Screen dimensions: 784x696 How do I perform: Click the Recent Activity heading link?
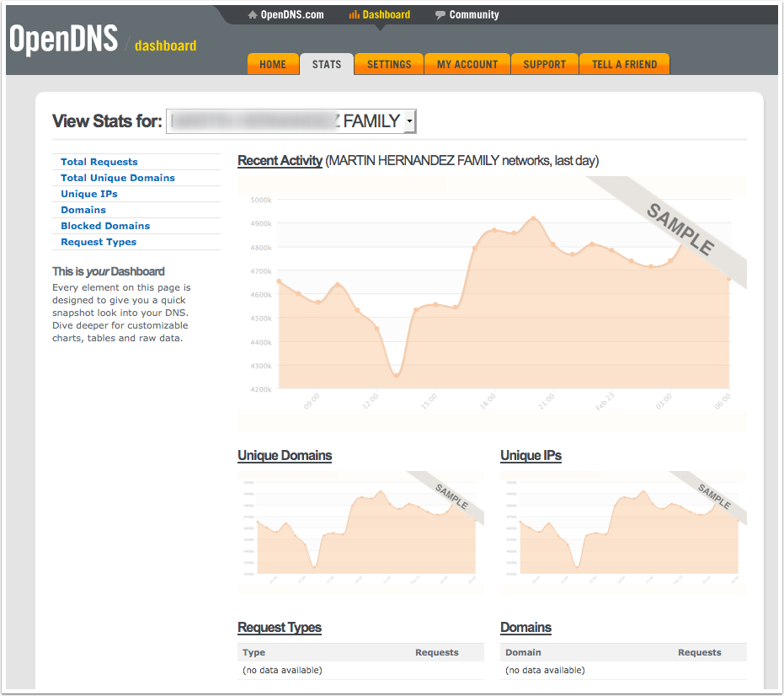point(280,161)
